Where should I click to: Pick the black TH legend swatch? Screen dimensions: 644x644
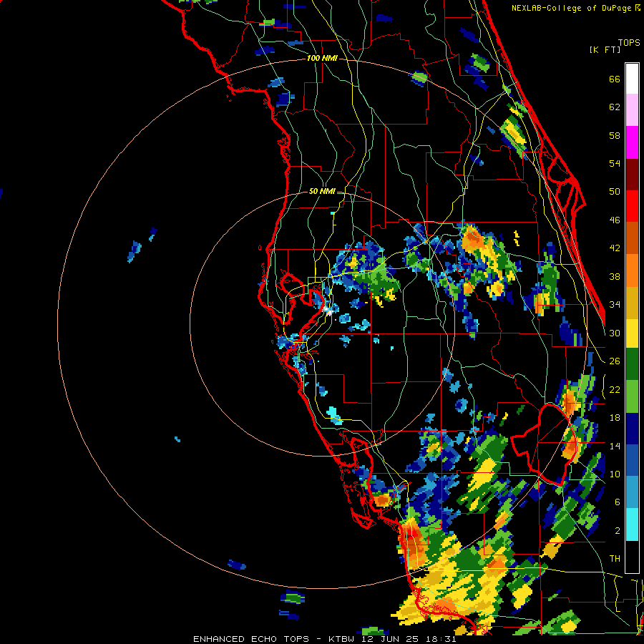tap(632, 557)
